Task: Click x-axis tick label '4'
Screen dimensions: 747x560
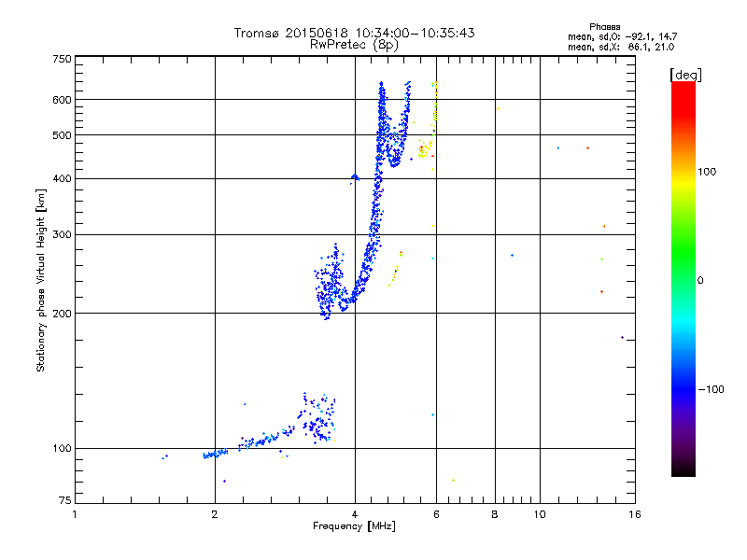Action: point(355,514)
